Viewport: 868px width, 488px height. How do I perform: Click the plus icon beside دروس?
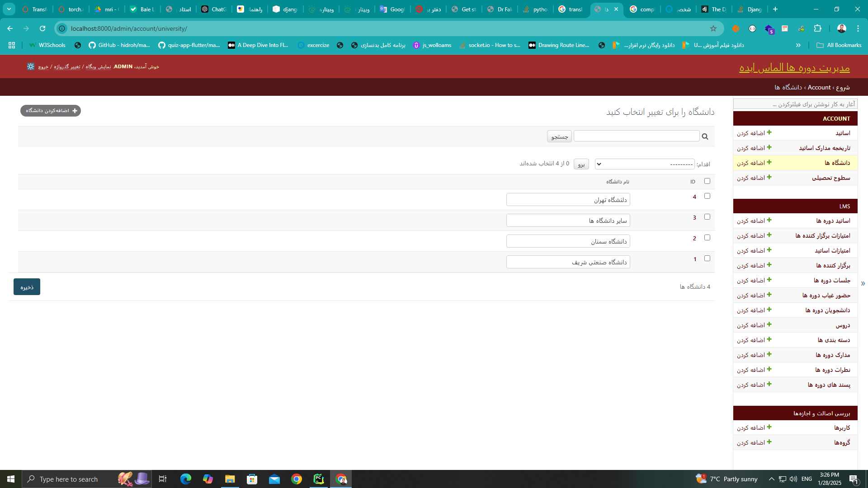coord(769,325)
